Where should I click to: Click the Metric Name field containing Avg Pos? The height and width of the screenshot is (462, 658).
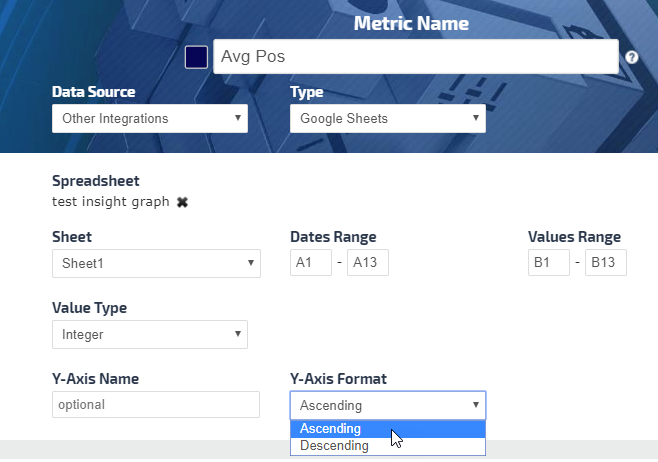click(x=415, y=57)
